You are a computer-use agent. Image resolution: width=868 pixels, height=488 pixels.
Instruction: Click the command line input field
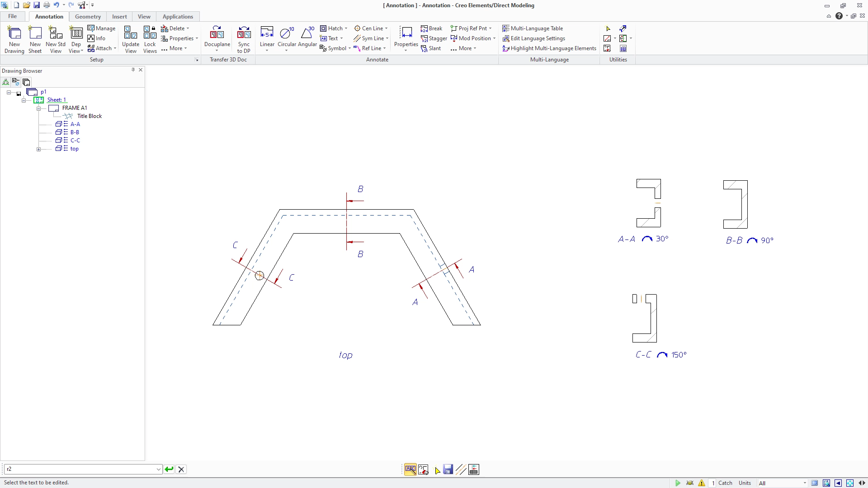[x=83, y=469]
